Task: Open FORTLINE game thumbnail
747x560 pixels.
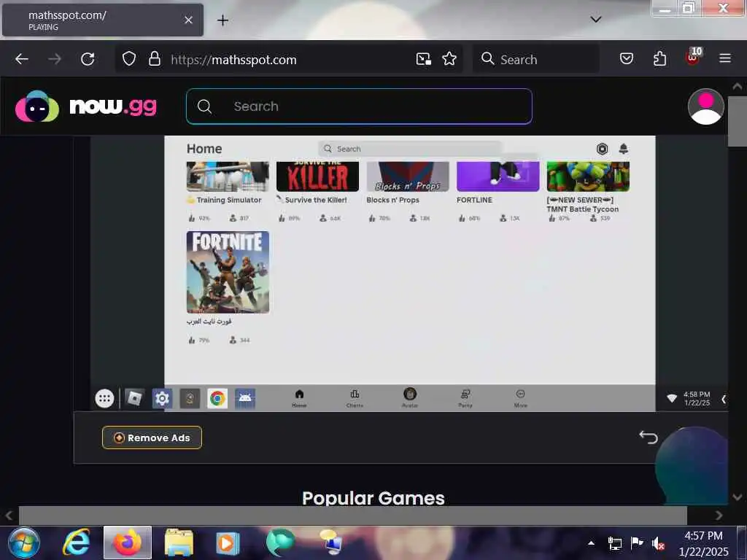Action: pyautogui.click(x=498, y=176)
